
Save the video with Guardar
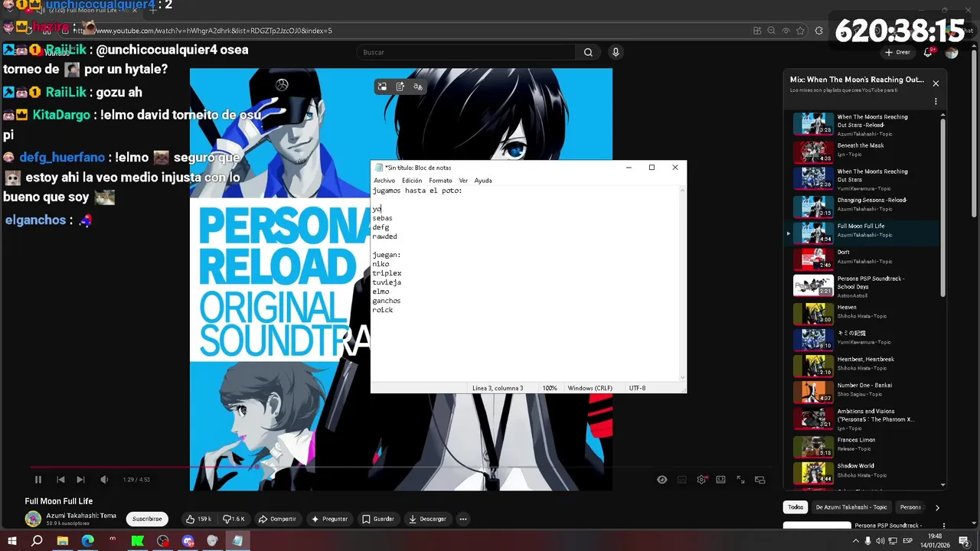(x=378, y=519)
